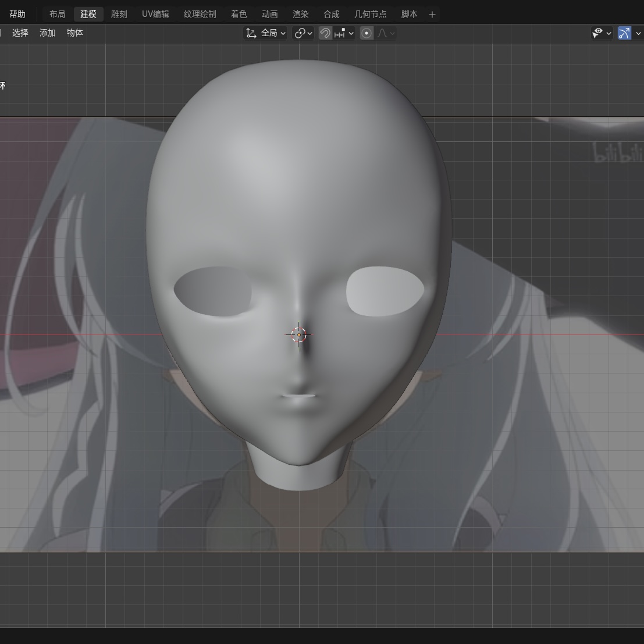Open the 全局 transform orientation dropdown
This screenshot has height=644, width=644.
pyautogui.click(x=265, y=33)
